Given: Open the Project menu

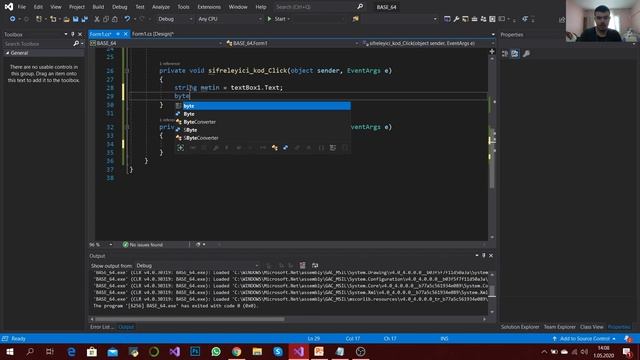Looking at the screenshot, I should pos(77,7).
